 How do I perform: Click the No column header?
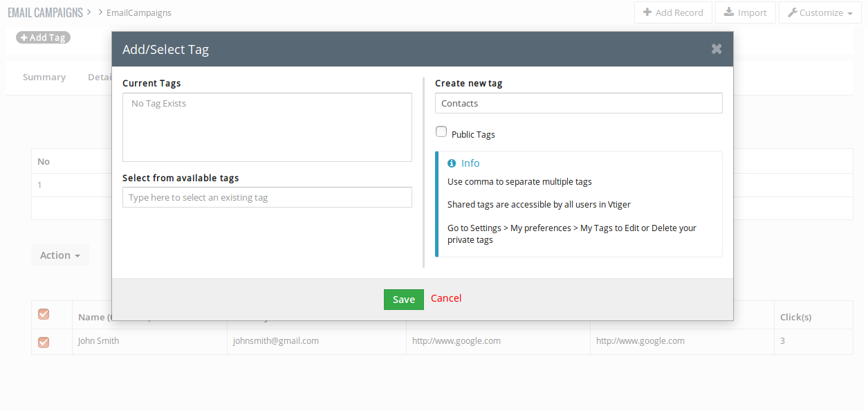point(44,161)
